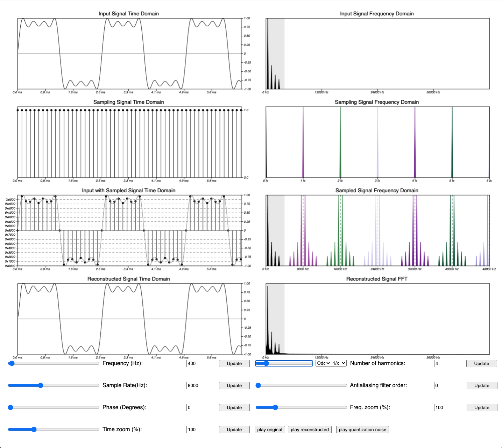Focus the Time zoom input field
This screenshot has height=448, width=502.
[x=203, y=429]
